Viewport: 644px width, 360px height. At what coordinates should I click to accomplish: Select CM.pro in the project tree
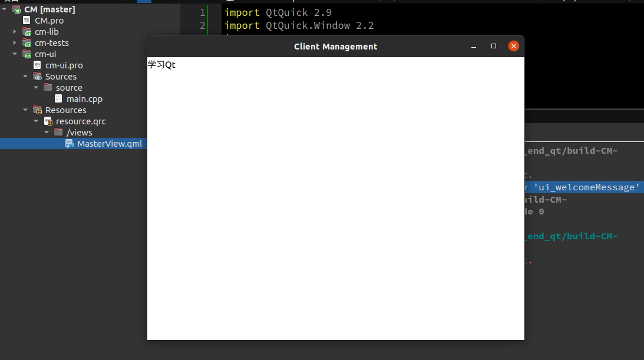tap(49, 21)
